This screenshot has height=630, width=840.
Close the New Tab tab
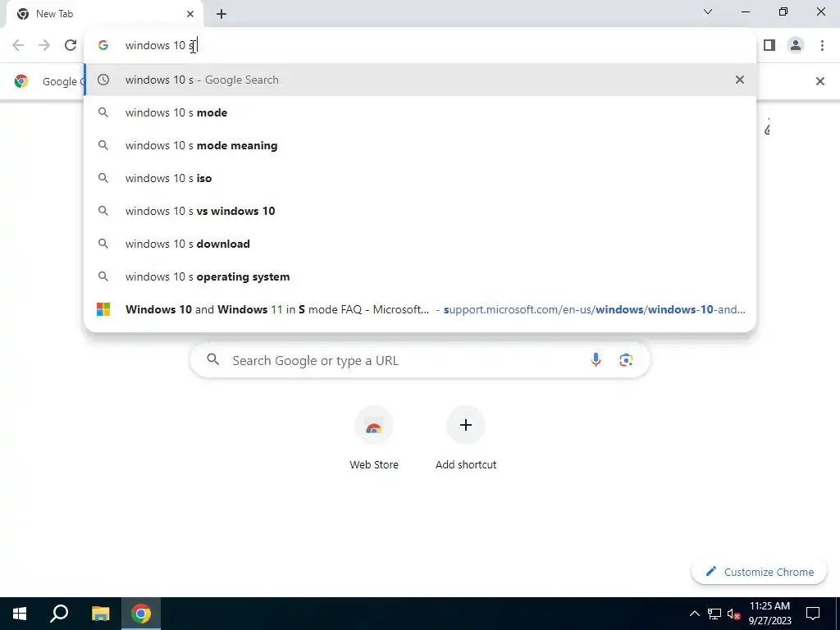(190, 14)
